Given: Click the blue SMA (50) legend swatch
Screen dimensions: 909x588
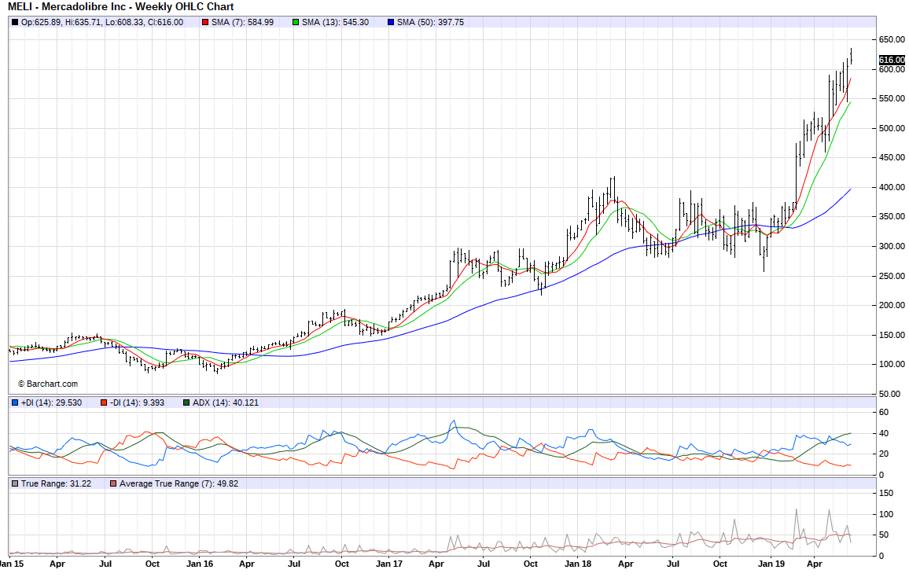Looking at the screenshot, I should (391, 23).
